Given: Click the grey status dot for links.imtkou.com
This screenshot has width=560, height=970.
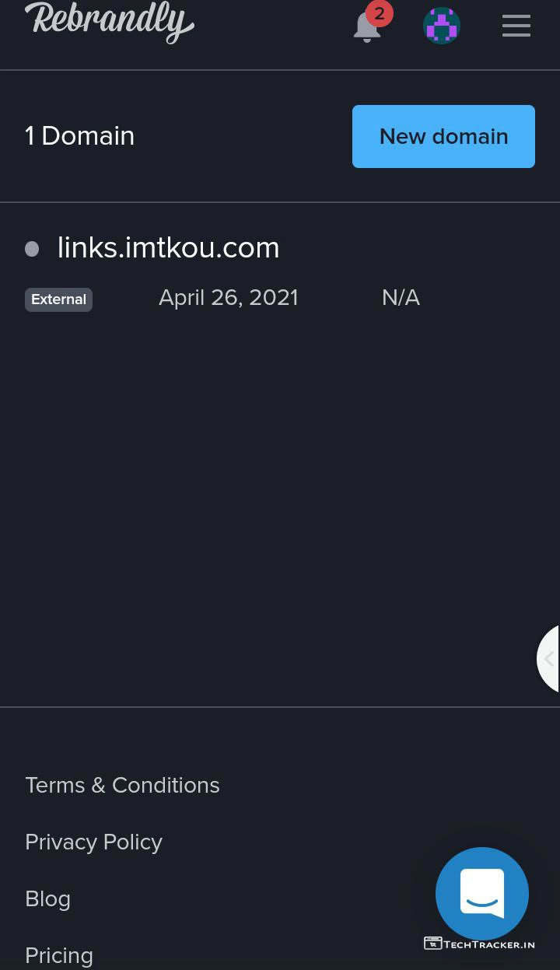Looking at the screenshot, I should coord(32,249).
